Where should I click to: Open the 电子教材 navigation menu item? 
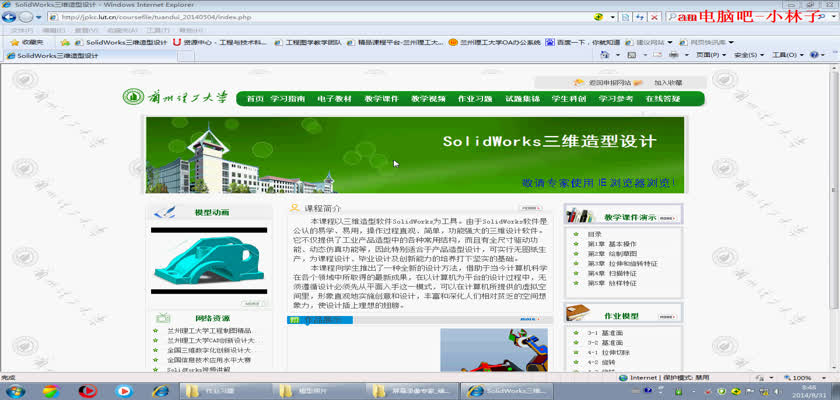tap(334, 99)
